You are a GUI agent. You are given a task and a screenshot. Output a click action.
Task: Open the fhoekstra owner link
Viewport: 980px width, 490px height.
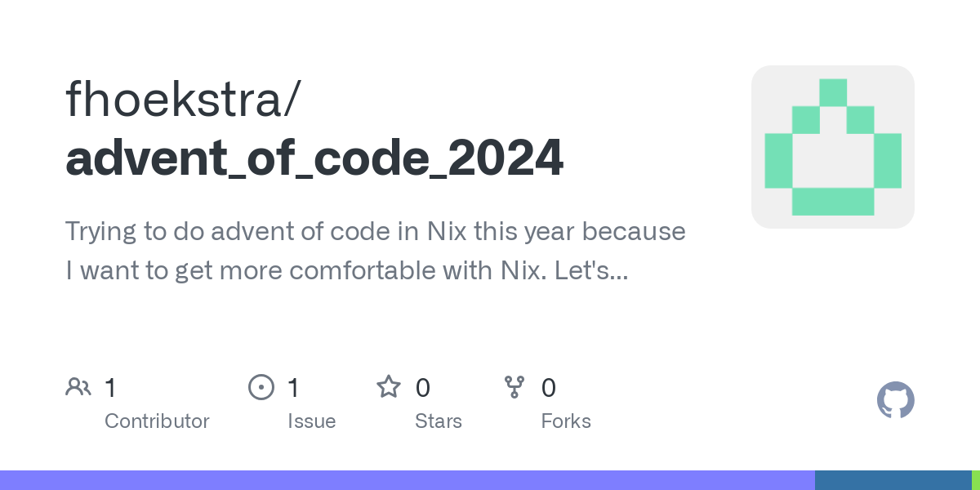tap(183, 99)
